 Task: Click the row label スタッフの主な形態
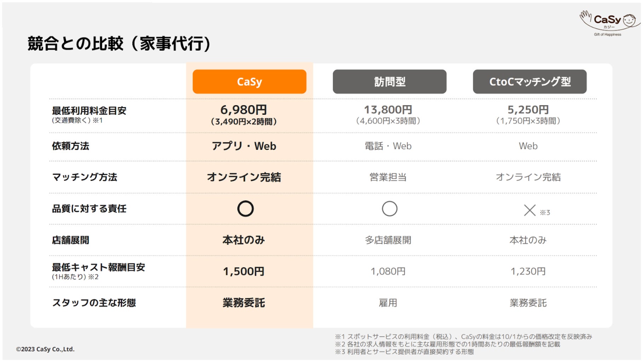[x=94, y=303]
